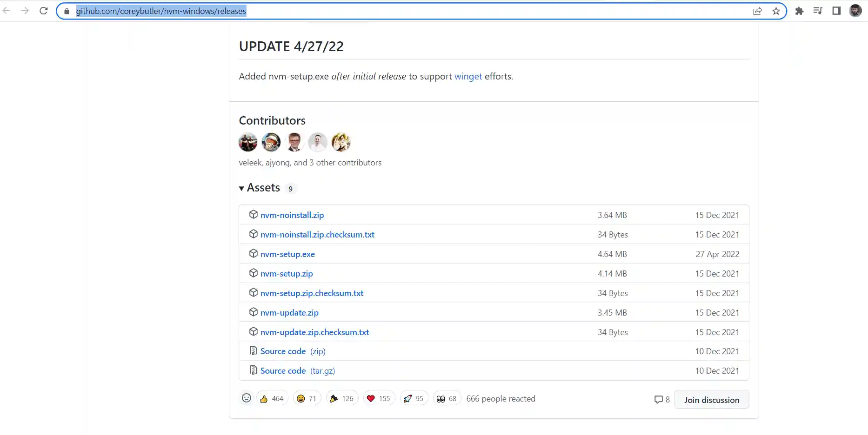Select the 3.64 MB size text

point(612,215)
